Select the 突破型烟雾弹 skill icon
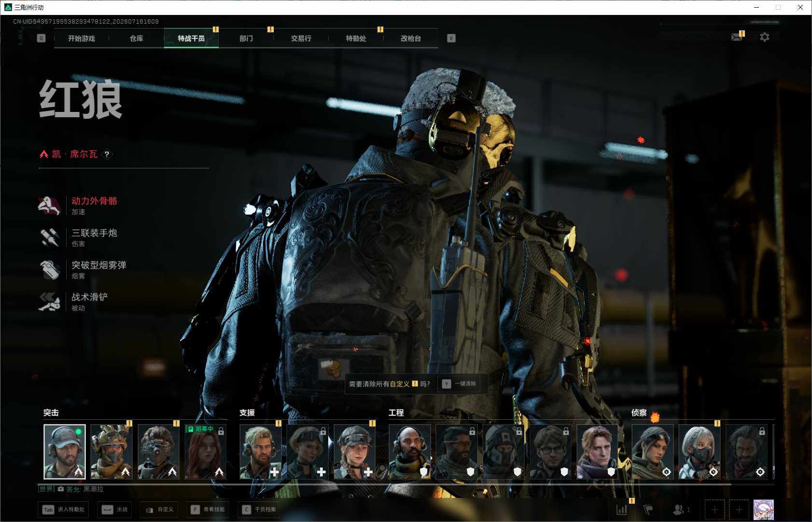Image resolution: width=812 pixels, height=522 pixels. point(49,270)
